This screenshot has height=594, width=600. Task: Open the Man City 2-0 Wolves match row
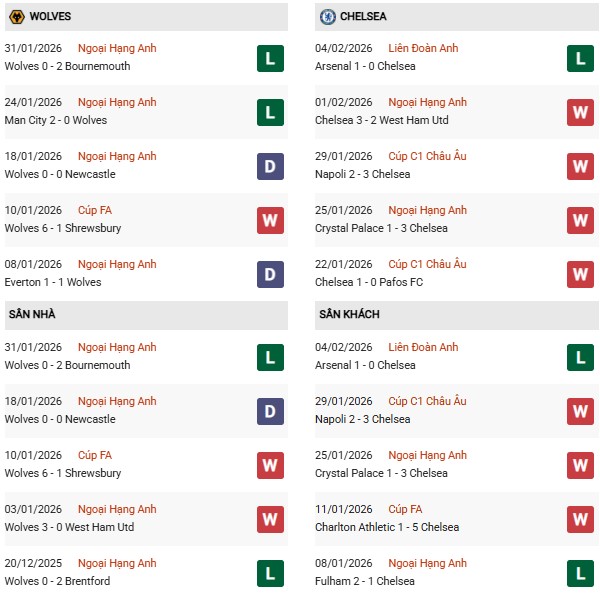[56, 120]
